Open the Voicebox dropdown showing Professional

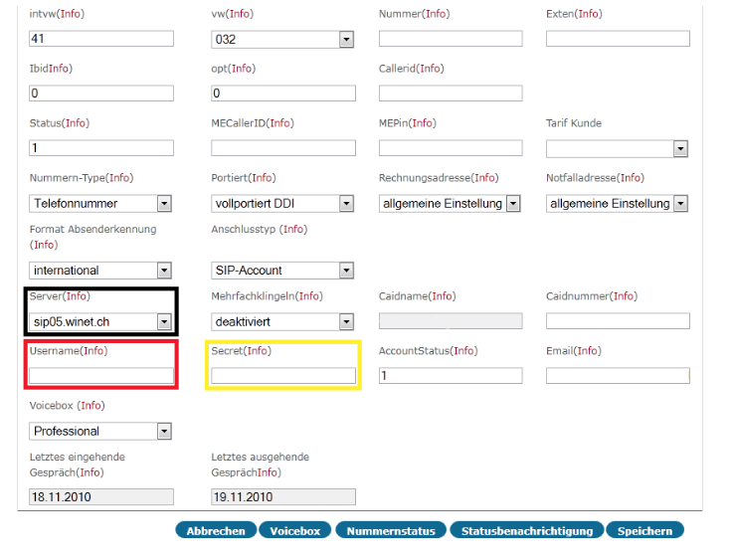pyautogui.click(x=100, y=431)
